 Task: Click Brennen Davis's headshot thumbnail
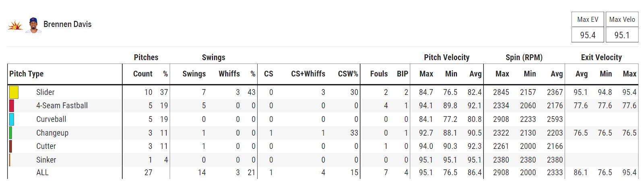click(x=33, y=25)
